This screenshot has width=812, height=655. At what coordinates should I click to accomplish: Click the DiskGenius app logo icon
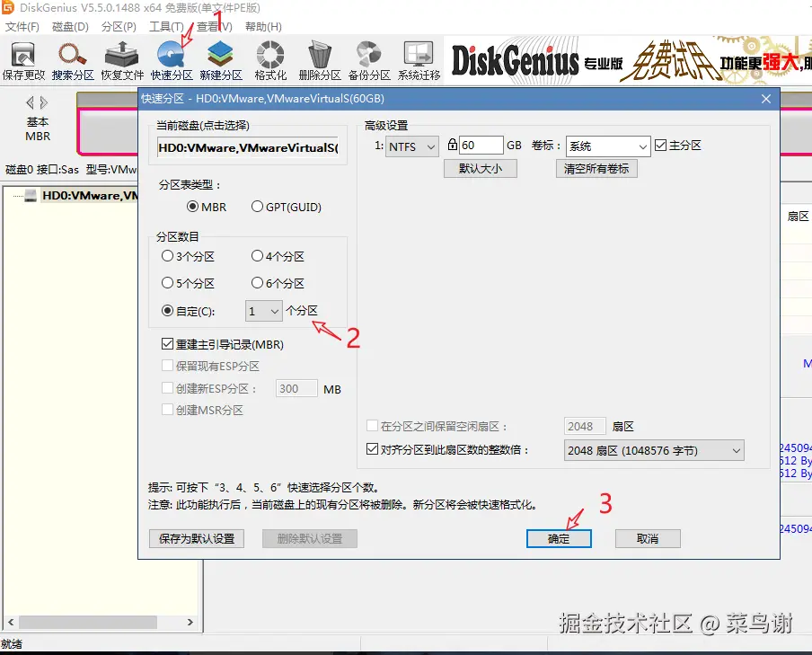(8, 7)
